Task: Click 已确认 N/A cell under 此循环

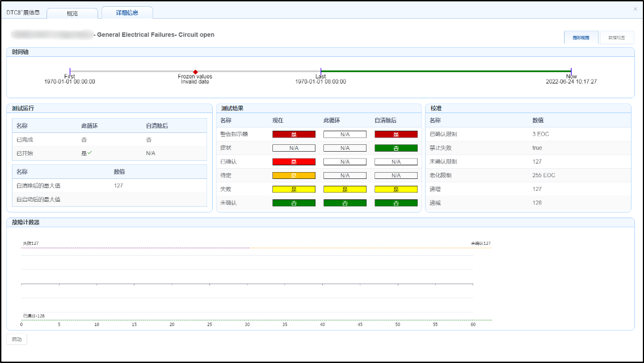Action: click(345, 161)
